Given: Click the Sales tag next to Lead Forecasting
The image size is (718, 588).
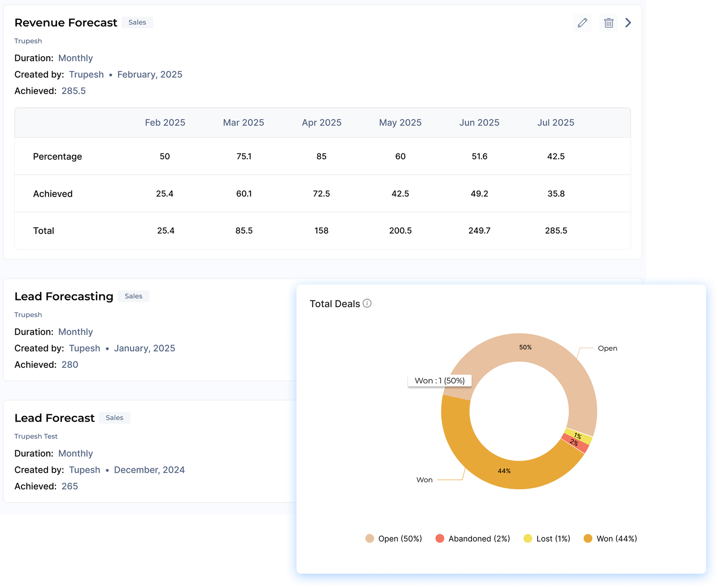Looking at the screenshot, I should 133,296.
